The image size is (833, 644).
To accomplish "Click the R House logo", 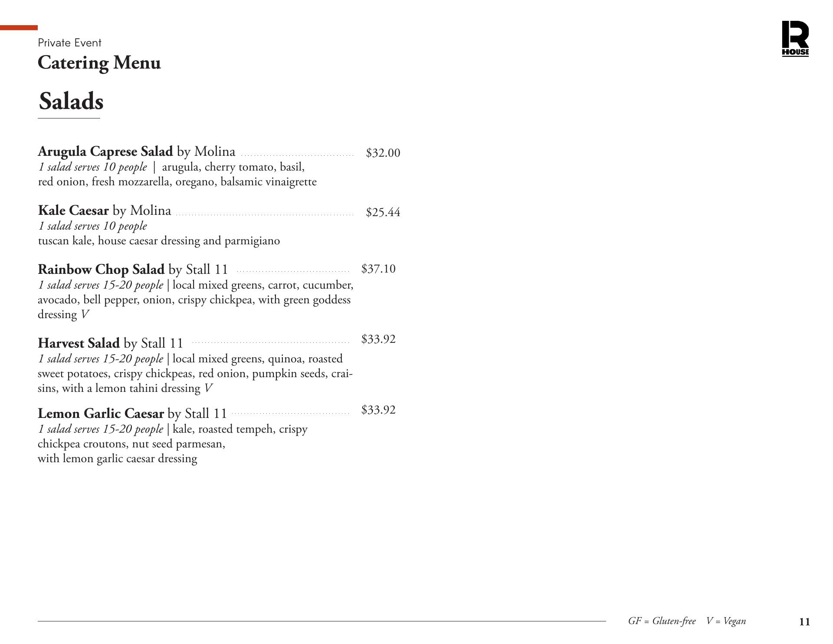I will coord(795,39).
